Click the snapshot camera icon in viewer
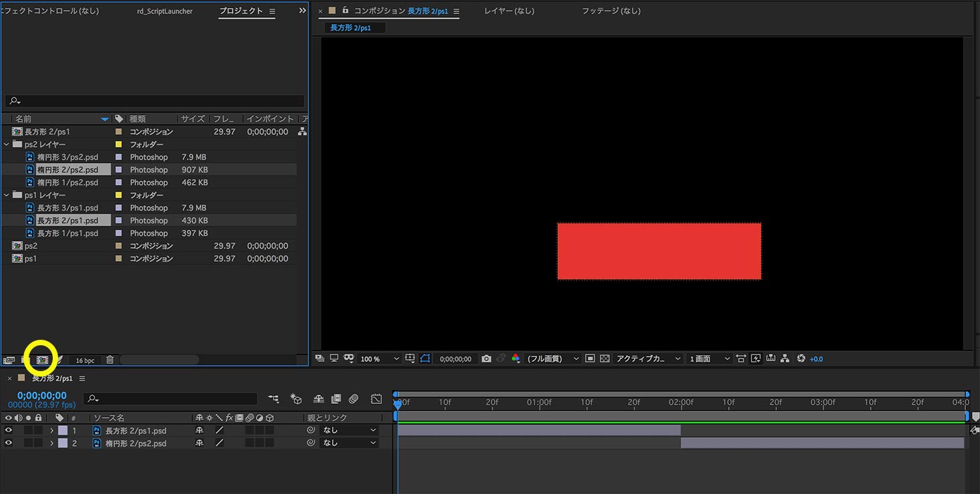Viewport: 980px width, 494px height. click(486, 358)
